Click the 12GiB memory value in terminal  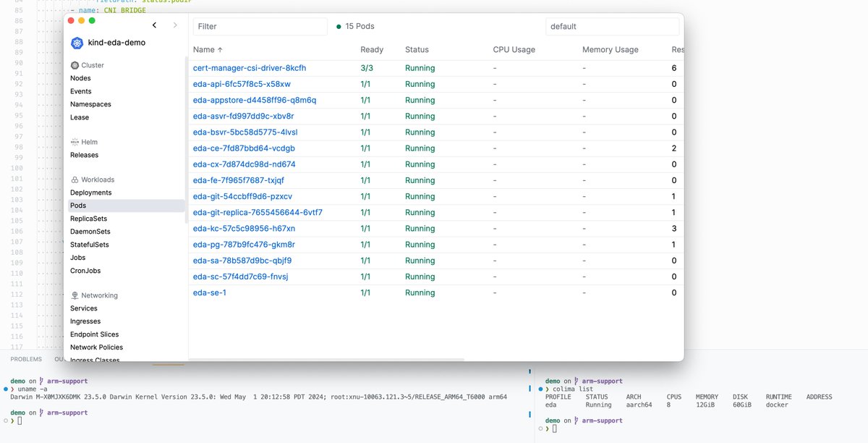click(707, 405)
